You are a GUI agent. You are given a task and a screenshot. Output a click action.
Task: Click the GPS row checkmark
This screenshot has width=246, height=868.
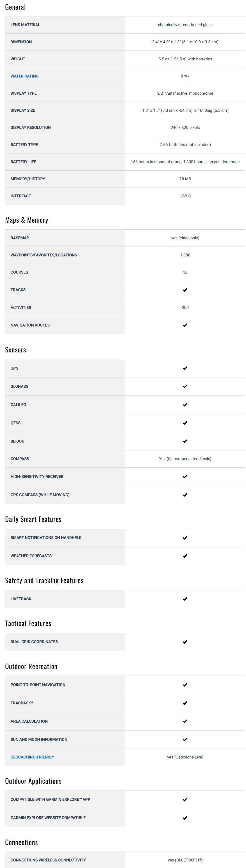(x=185, y=368)
